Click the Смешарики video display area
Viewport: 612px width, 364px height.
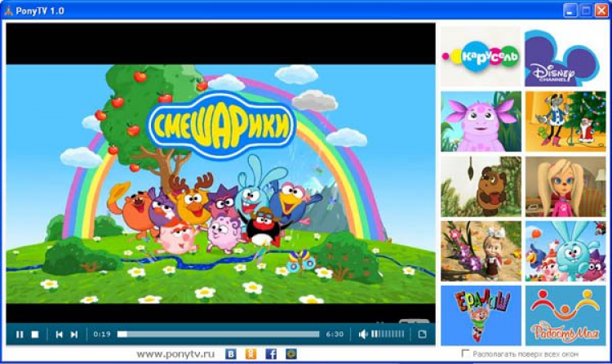pos(220,173)
